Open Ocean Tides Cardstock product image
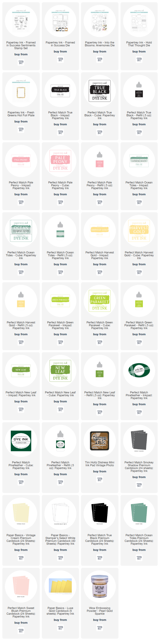 139,511
